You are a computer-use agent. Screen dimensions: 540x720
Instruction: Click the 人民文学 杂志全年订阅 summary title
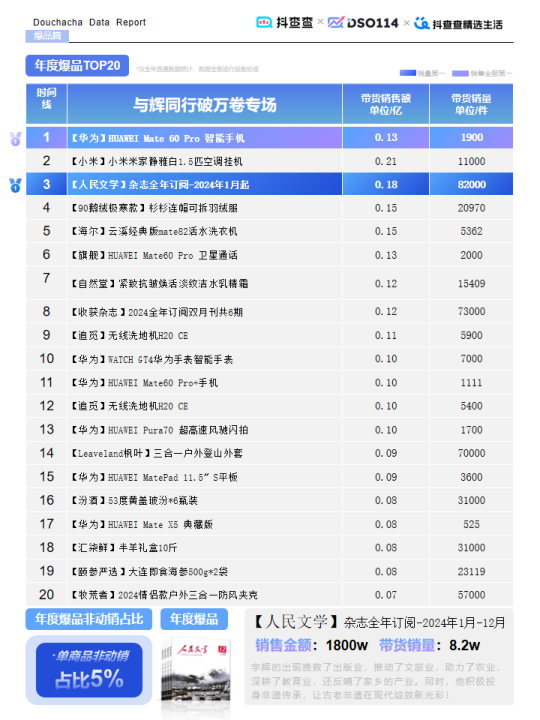(x=379, y=623)
